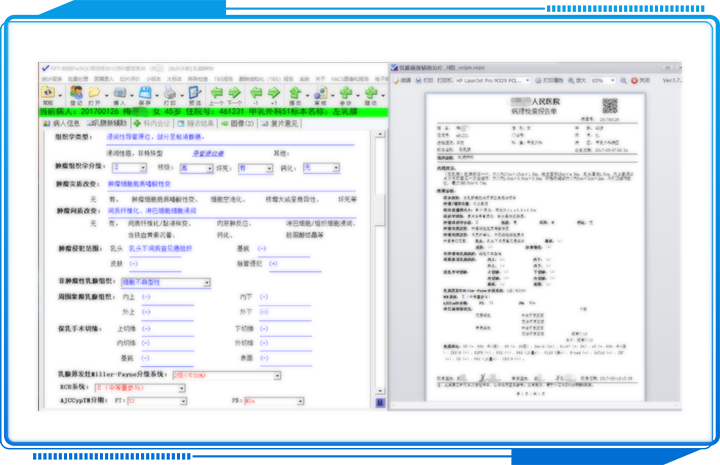This screenshot has height=465, width=720.
Task: Switch to the 病人信息 tab
Action: (62, 124)
